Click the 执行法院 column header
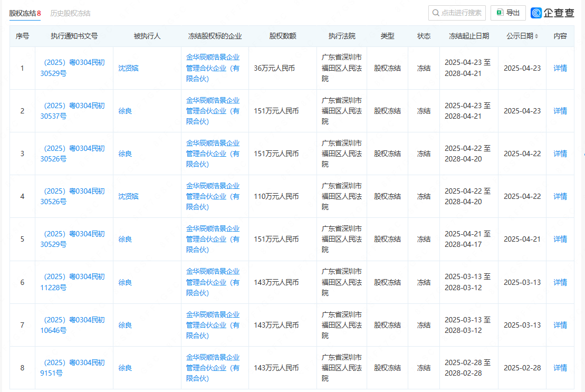585x392 pixels. pos(342,36)
